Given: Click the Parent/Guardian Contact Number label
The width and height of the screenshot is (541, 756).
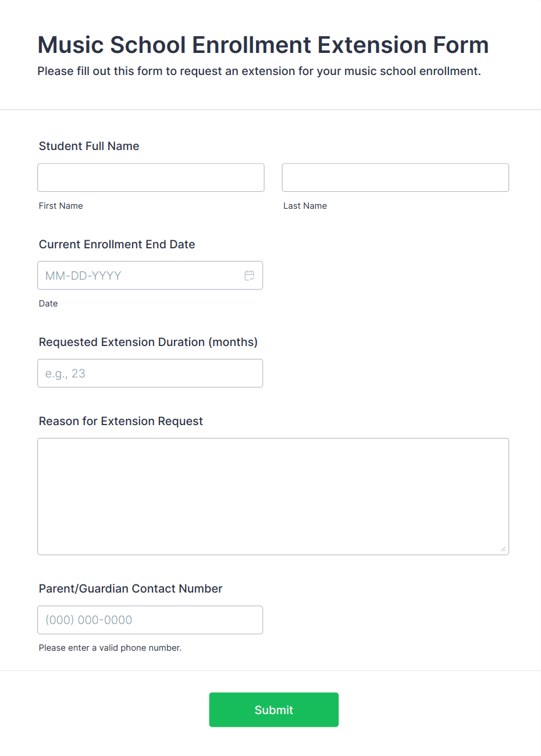Looking at the screenshot, I should (x=131, y=589).
